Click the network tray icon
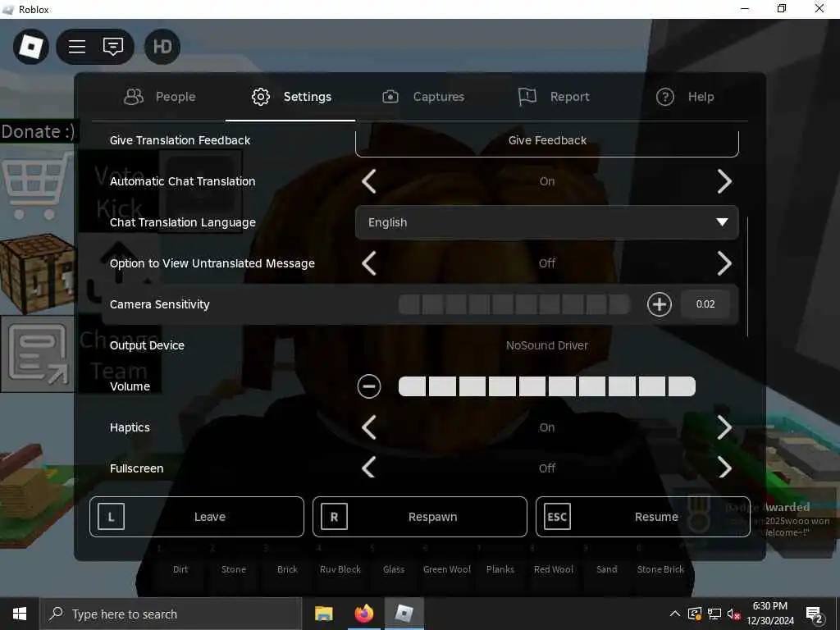840x630 pixels. pyautogui.click(x=714, y=614)
